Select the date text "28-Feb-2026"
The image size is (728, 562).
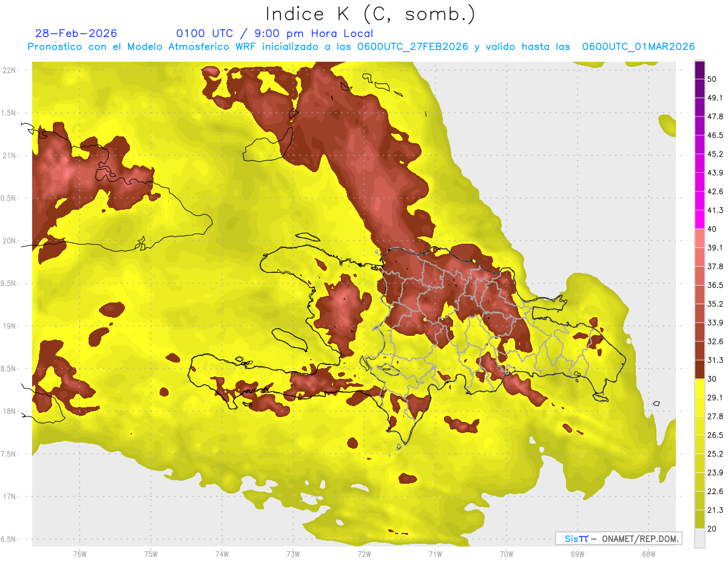[76, 33]
